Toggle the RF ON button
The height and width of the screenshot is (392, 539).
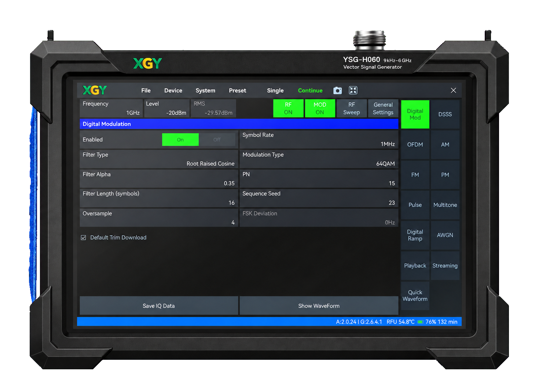pyautogui.click(x=288, y=108)
